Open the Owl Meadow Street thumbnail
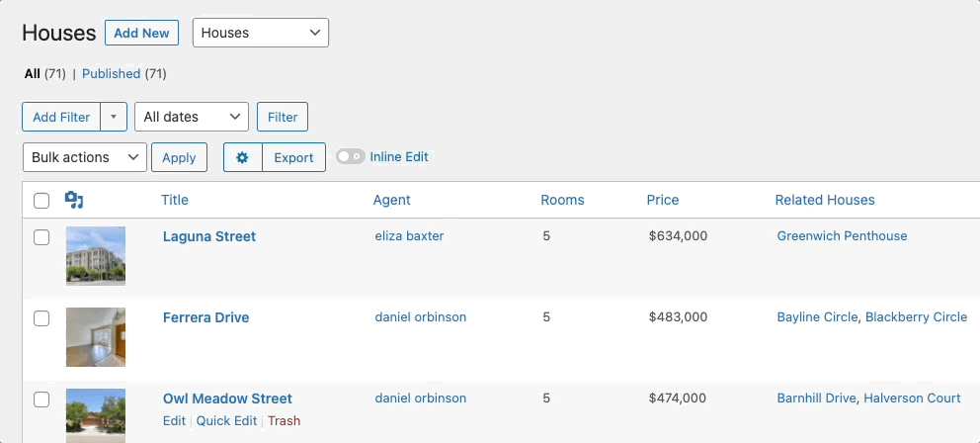Viewport: 980px width, 443px height. click(x=96, y=415)
